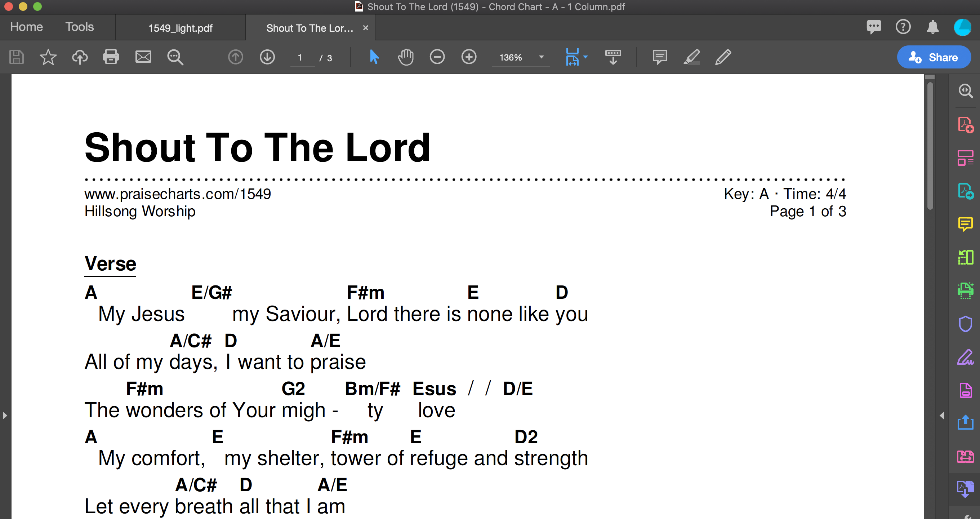The height and width of the screenshot is (519, 980).
Task: Open the 136% zoom level dropdown
Action: pos(541,57)
